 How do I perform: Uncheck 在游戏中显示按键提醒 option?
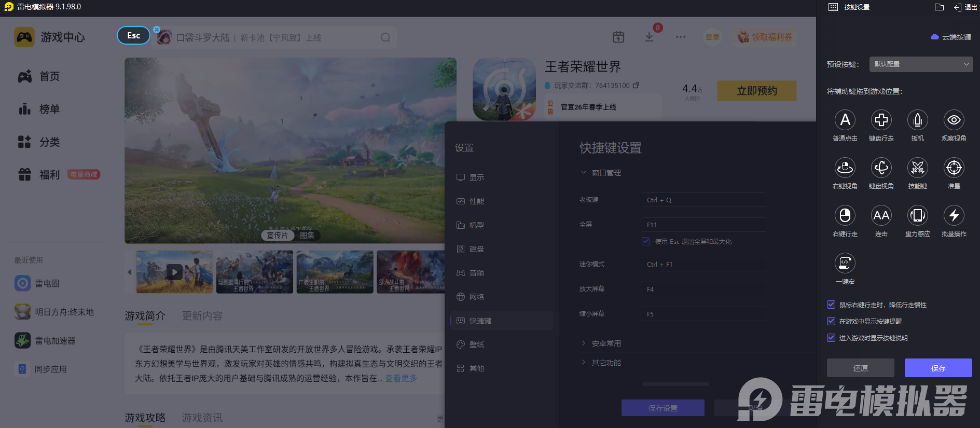point(831,322)
